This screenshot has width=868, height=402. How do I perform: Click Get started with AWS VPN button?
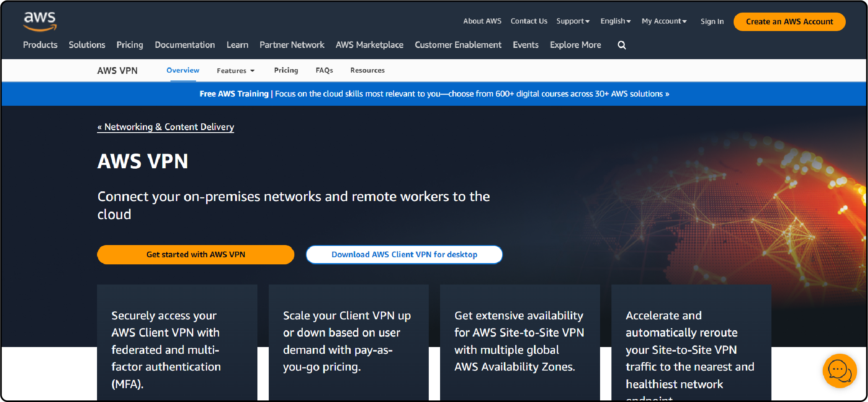196,255
